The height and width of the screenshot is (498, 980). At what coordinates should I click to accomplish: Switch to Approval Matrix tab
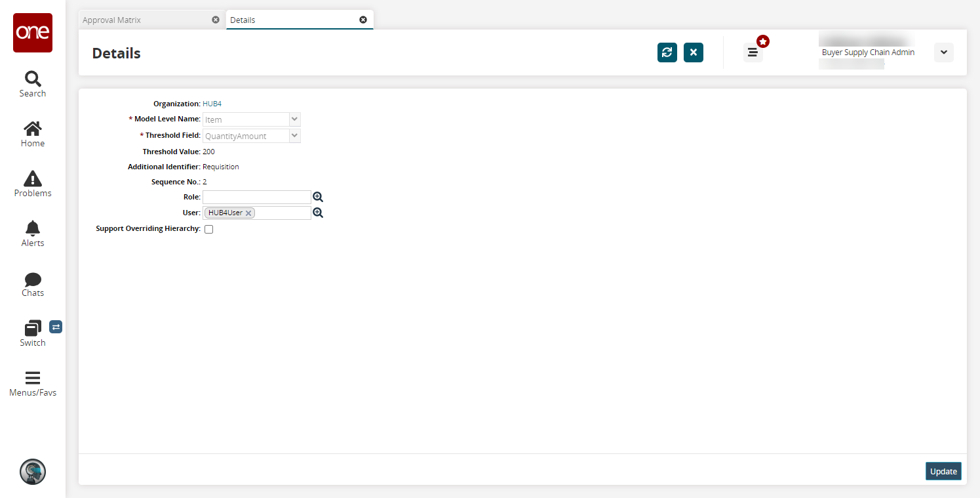[151, 20]
